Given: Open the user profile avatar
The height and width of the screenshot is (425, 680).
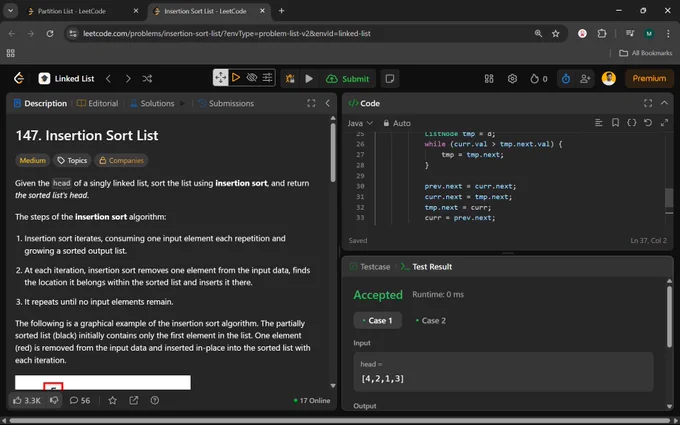Looking at the screenshot, I should 608,78.
